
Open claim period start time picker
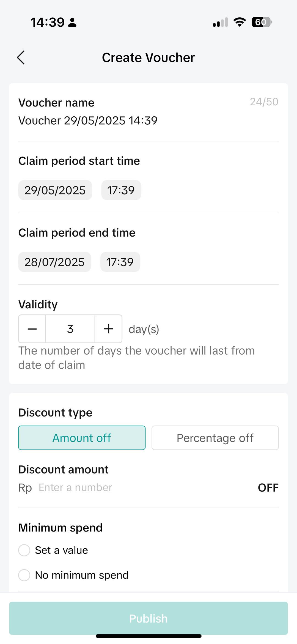pyautogui.click(x=121, y=190)
